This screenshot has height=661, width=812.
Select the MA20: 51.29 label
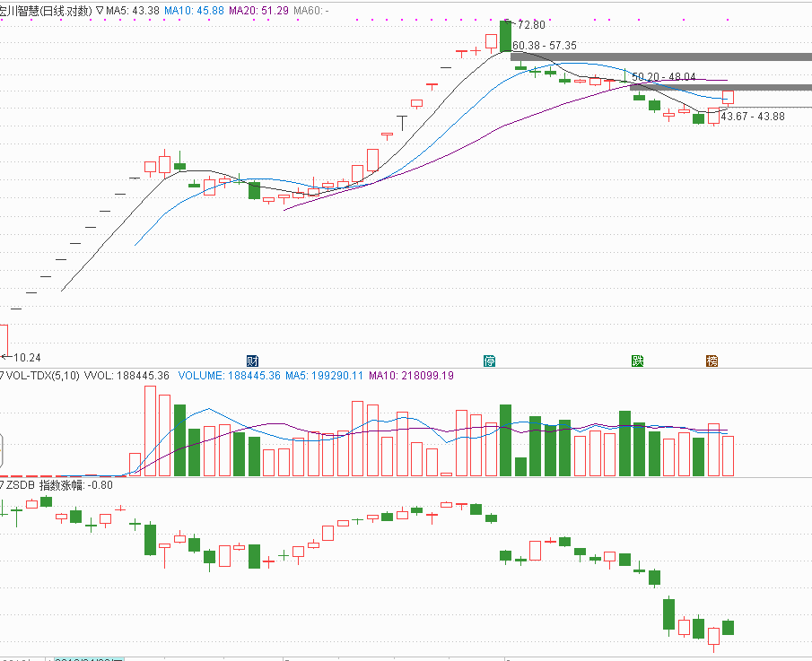coord(258,11)
